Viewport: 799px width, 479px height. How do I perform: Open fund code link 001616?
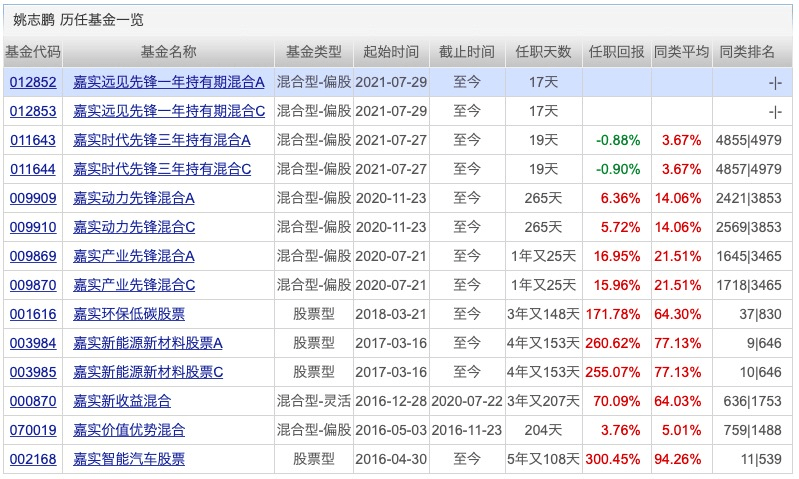pos(33,314)
